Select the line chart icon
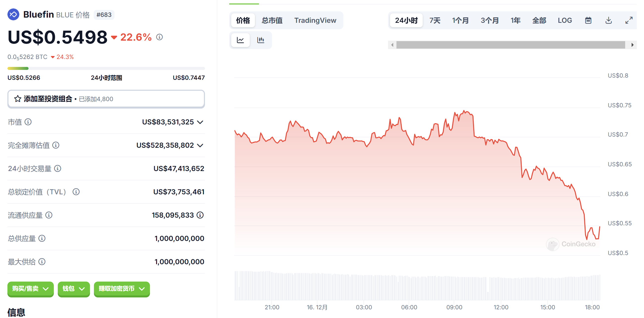 (240, 40)
